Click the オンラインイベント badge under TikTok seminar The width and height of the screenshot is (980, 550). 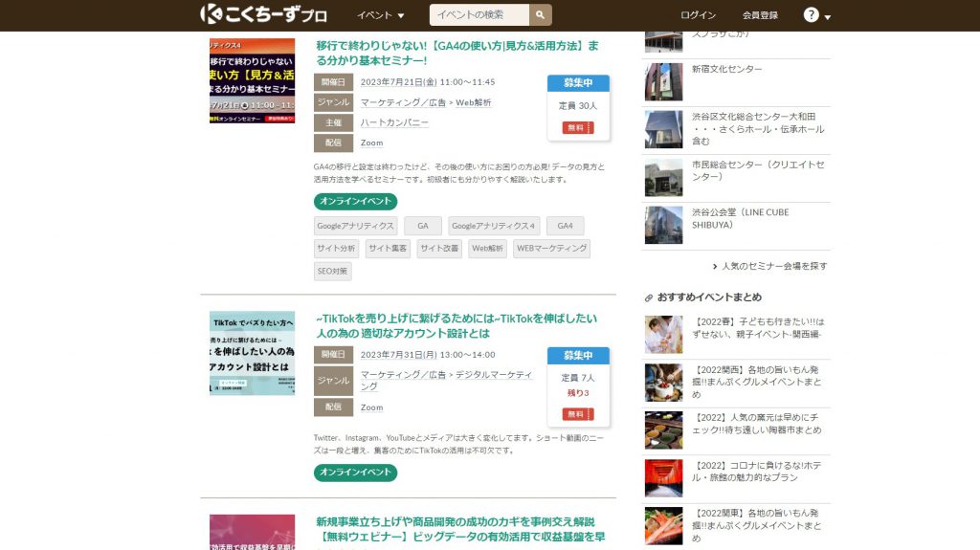356,472
